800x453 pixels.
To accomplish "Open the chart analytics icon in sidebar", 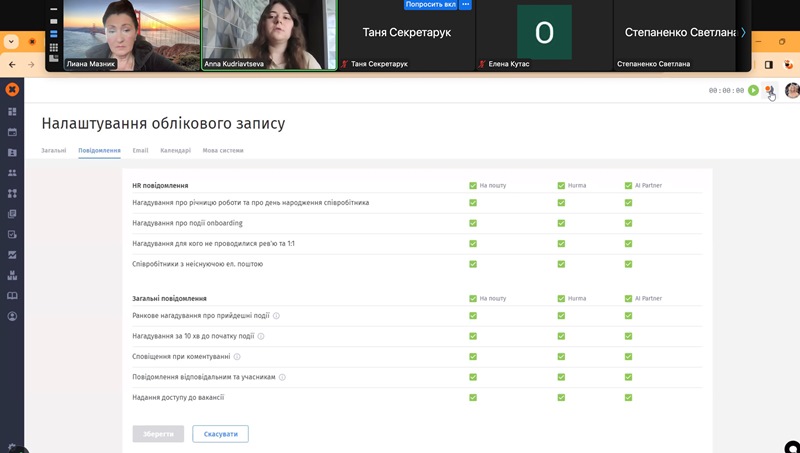I will tap(12, 255).
